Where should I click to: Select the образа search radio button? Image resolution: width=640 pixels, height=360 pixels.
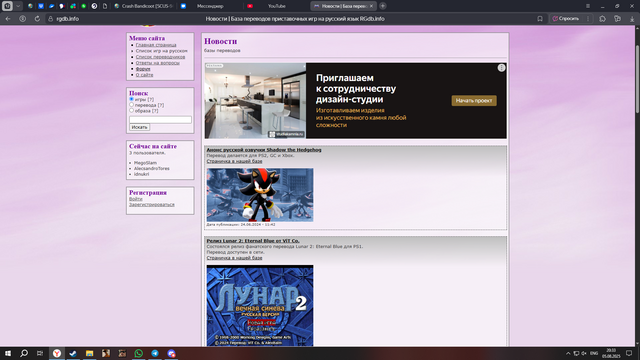131,111
